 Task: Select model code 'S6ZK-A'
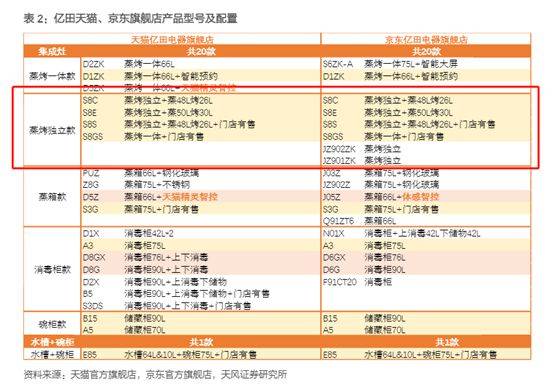338,64
